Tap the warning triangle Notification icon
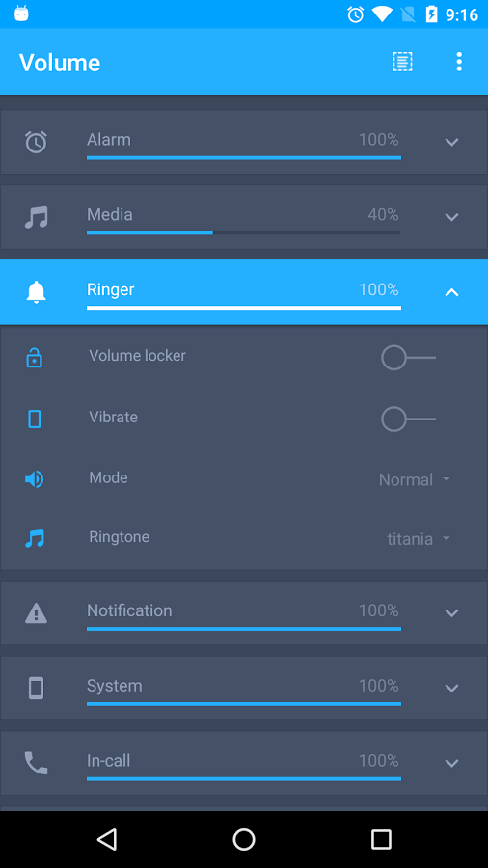 [x=36, y=613]
